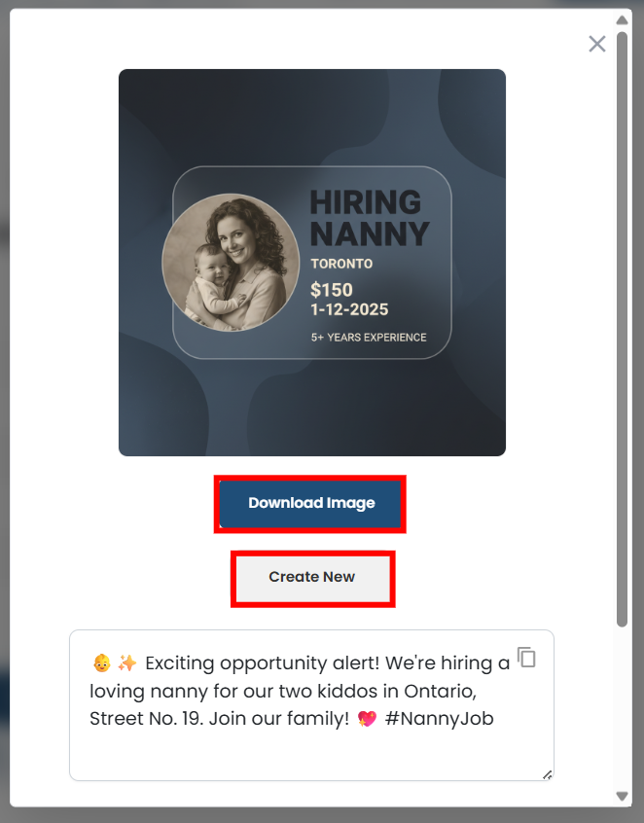Click the Download Image button

tap(310, 503)
